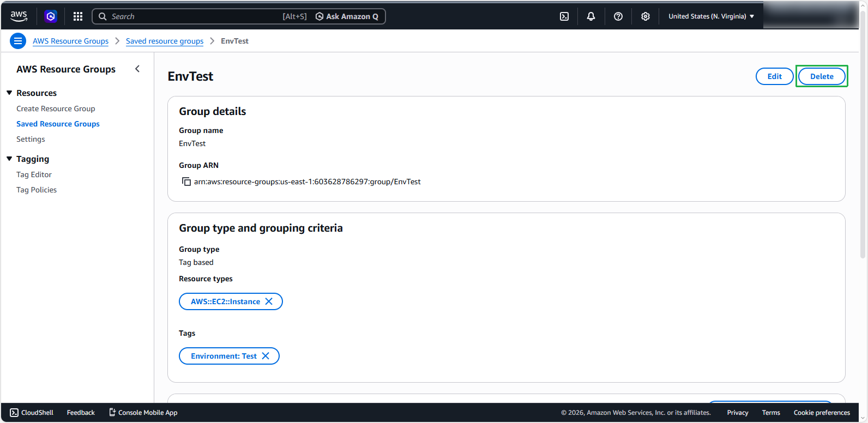Open Cookie preferences
Viewport: 868px width, 423px height.
pos(822,413)
